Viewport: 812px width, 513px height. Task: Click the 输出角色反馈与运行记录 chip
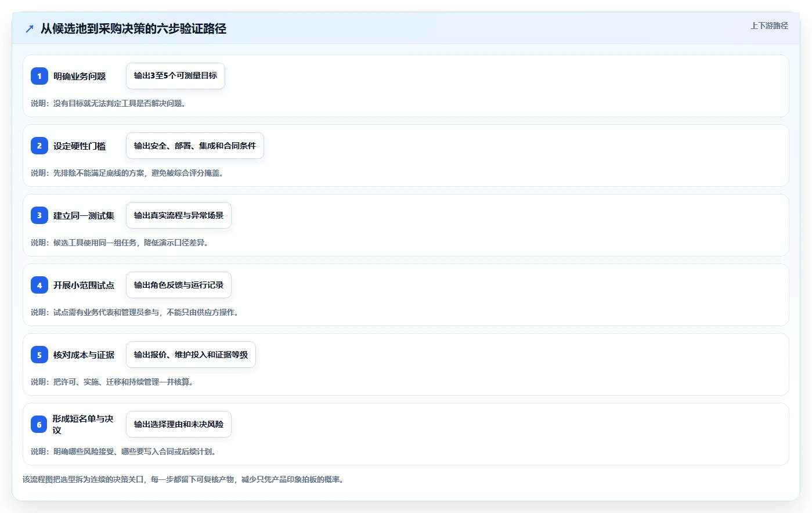179,285
